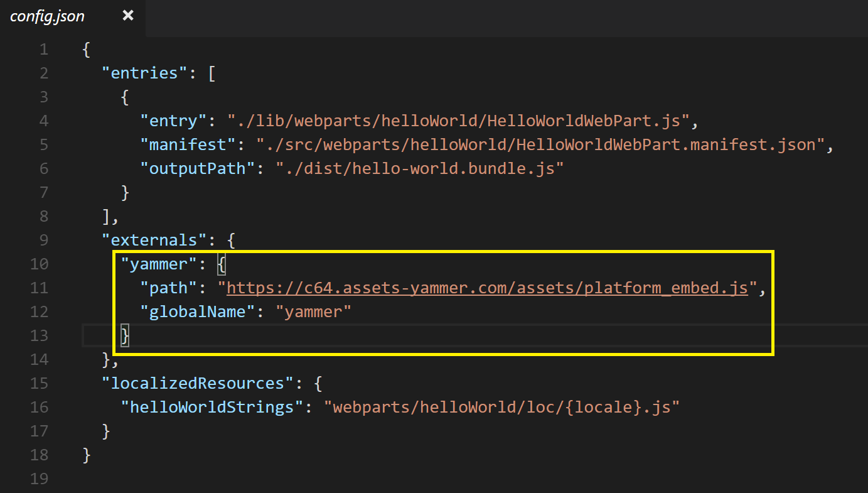Click the final closing brace on line 18
The height and width of the screenshot is (493, 868).
pos(87,455)
